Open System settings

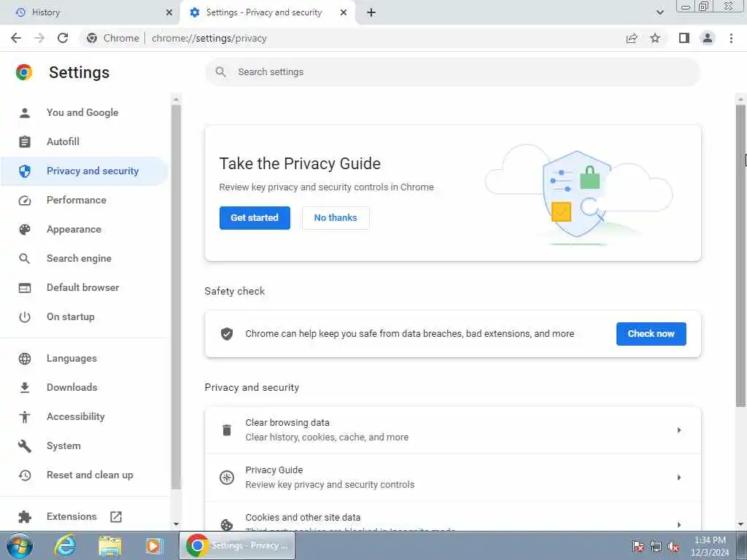pyautogui.click(x=63, y=446)
